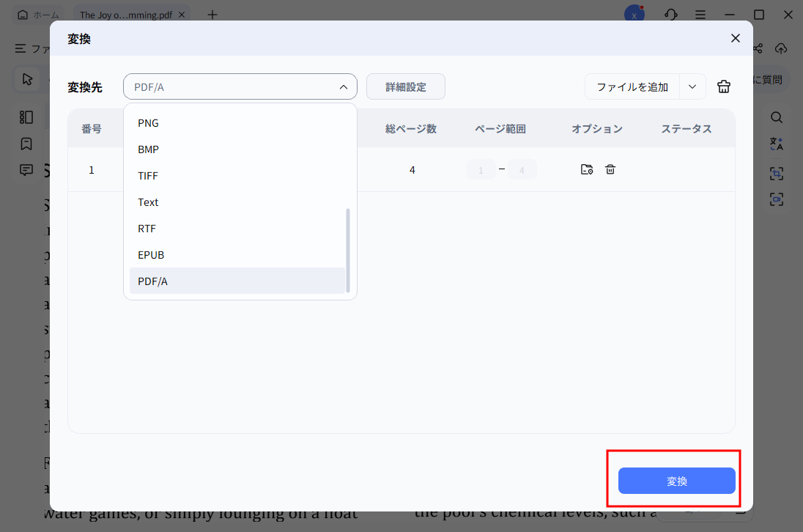The height and width of the screenshot is (532, 803).
Task: Open the search tool in right sidebar
Action: coord(777,117)
